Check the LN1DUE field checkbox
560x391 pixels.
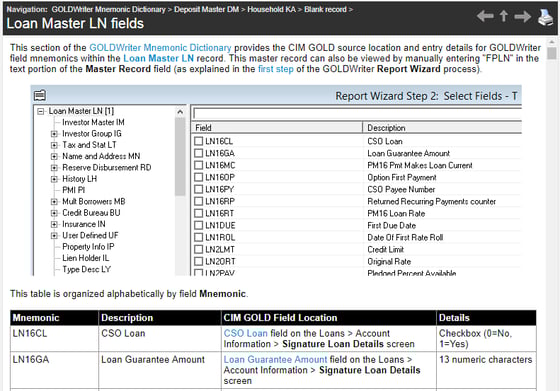[198, 225]
